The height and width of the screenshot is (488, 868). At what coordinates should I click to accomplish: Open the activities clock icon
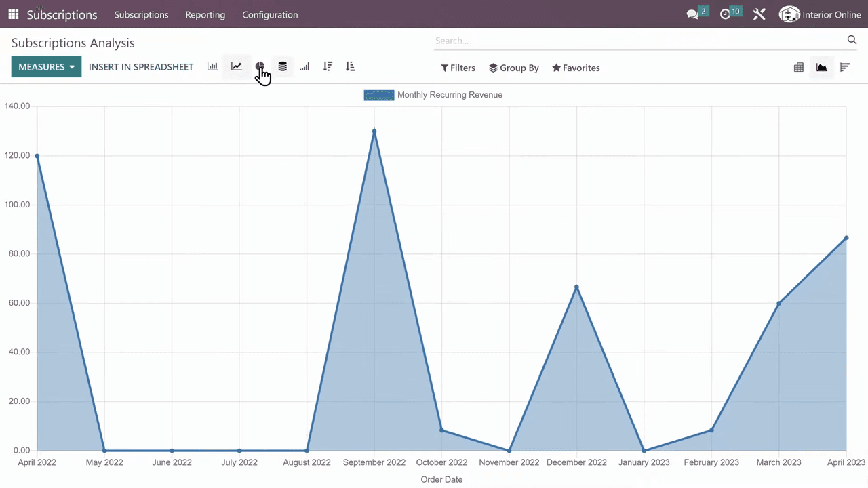click(725, 14)
